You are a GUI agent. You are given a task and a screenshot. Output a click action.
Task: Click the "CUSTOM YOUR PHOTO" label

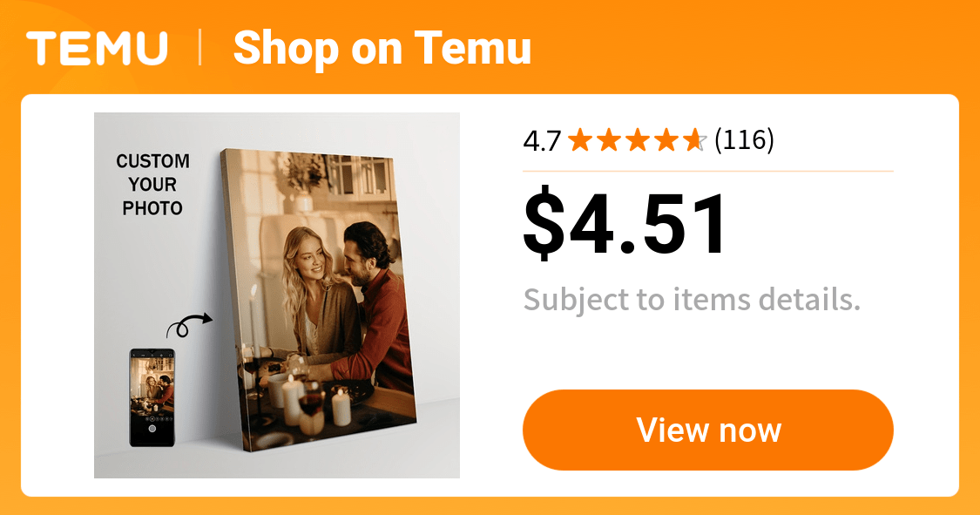click(152, 185)
